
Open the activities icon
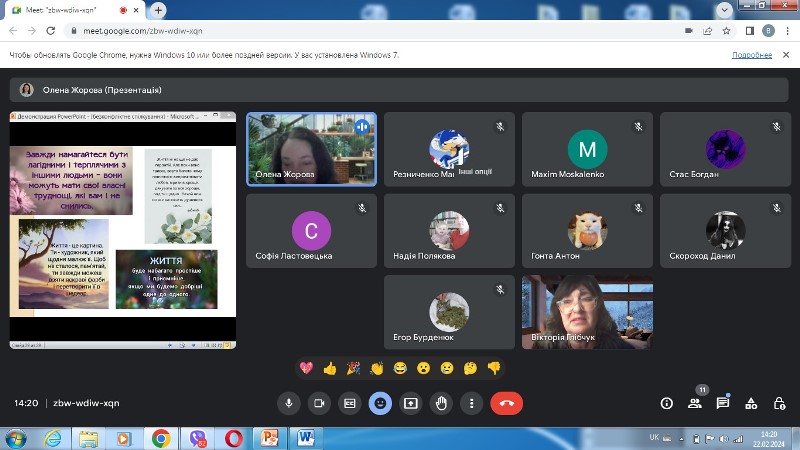tap(751, 404)
